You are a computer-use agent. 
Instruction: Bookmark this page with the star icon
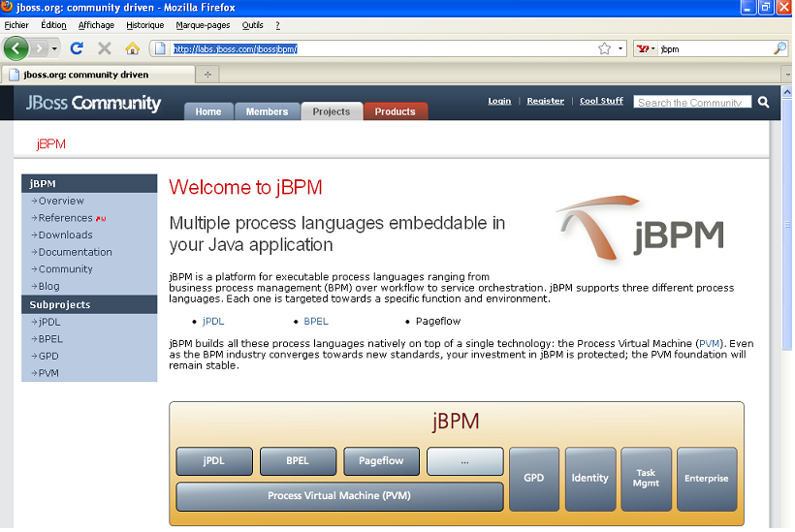604,48
